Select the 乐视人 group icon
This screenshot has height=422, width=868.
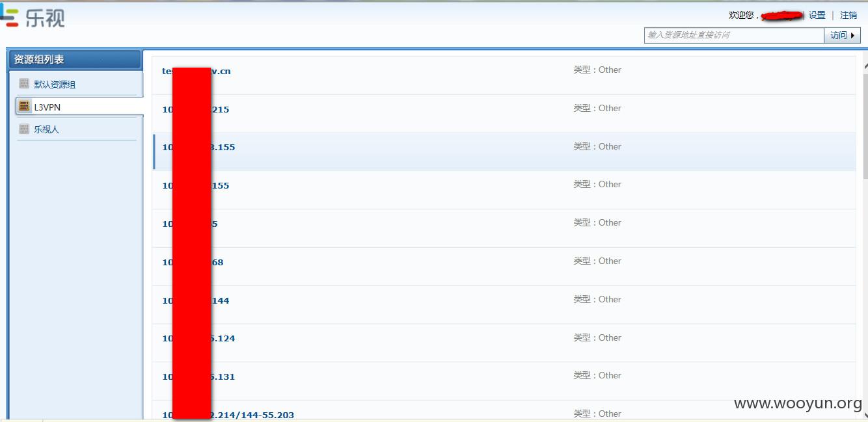(24, 129)
